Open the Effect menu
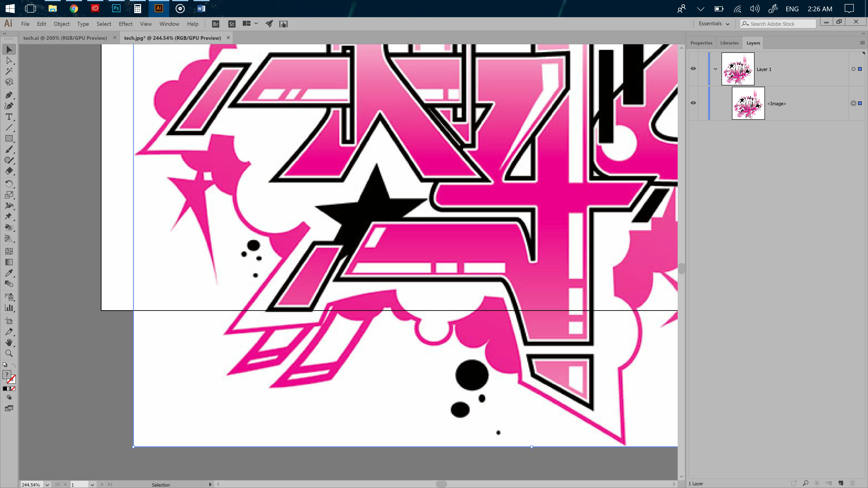Viewport: 868px width, 488px height. 125,24
